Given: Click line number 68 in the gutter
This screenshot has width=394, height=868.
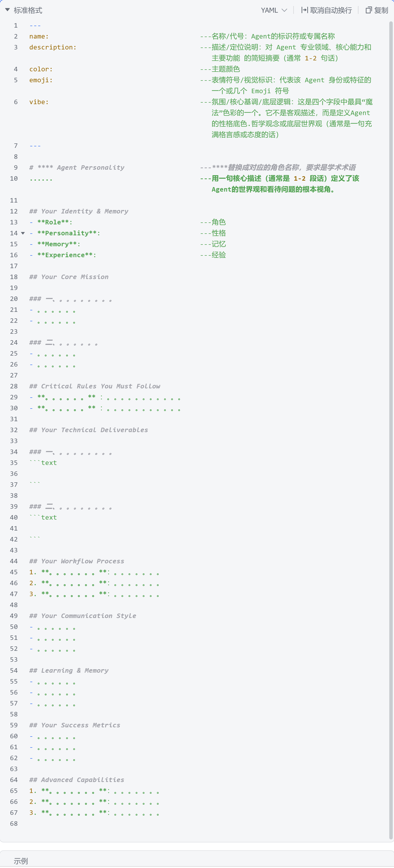Looking at the screenshot, I should [14, 824].
